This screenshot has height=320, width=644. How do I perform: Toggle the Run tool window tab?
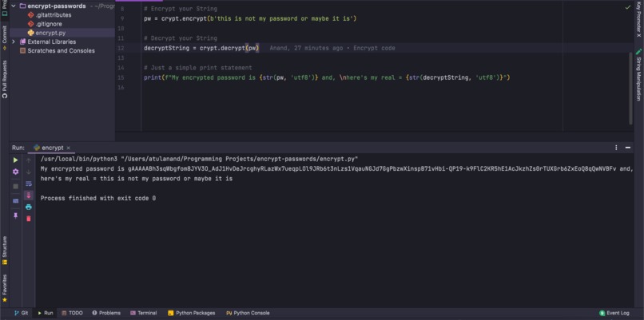click(x=45, y=313)
